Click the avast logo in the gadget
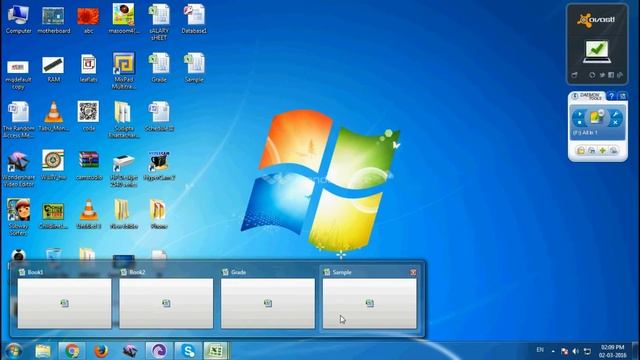Image resolution: width=640 pixels, height=360 pixels. 596,19
